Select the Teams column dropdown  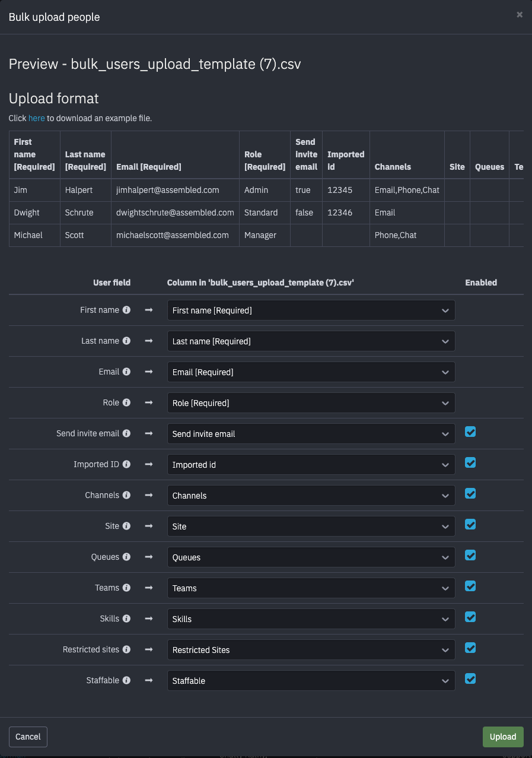click(311, 588)
